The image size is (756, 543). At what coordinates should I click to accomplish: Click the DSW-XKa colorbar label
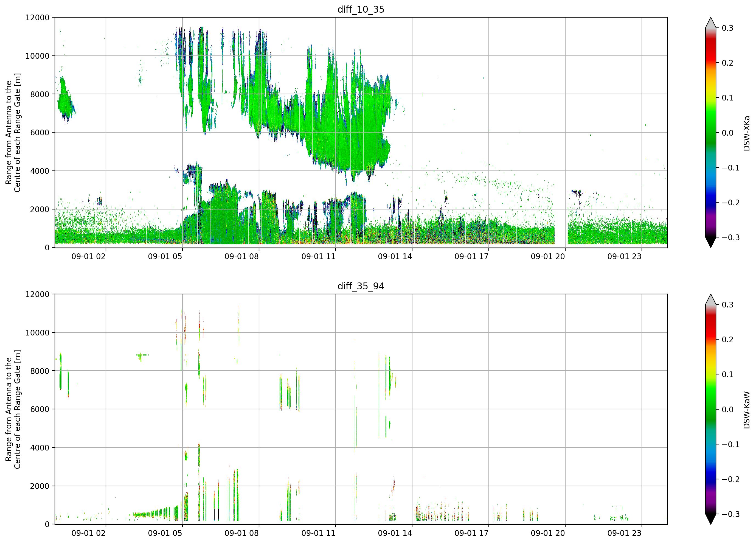click(x=747, y=133)
